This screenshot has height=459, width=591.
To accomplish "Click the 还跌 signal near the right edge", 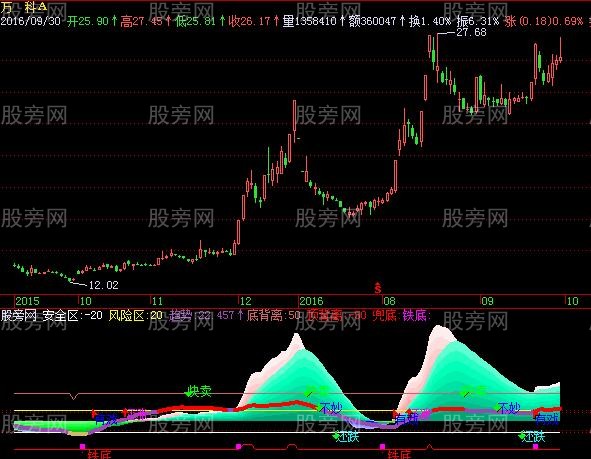I will pyautogui.click(x=533, y=437).
